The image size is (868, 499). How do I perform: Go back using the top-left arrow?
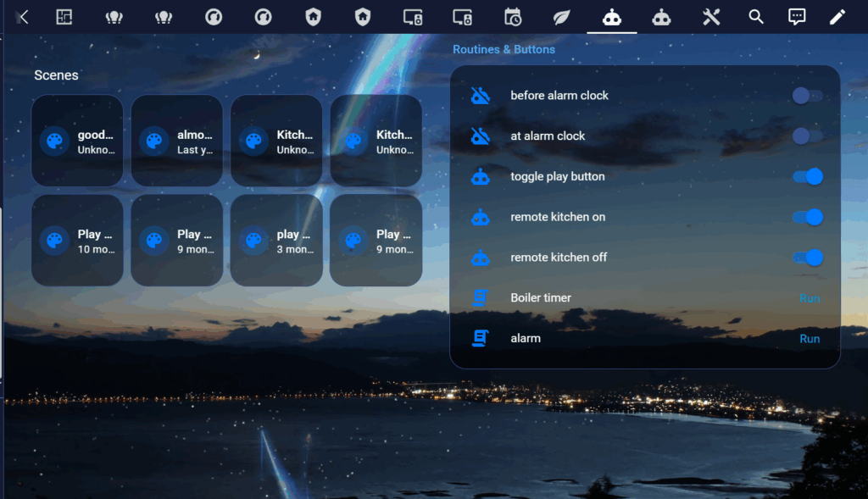pyautogui.click(x=23, y=17)
